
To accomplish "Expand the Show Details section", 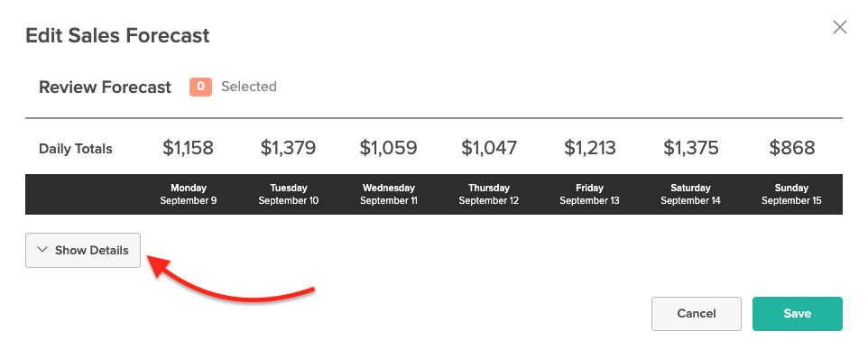I will [83, 251].
